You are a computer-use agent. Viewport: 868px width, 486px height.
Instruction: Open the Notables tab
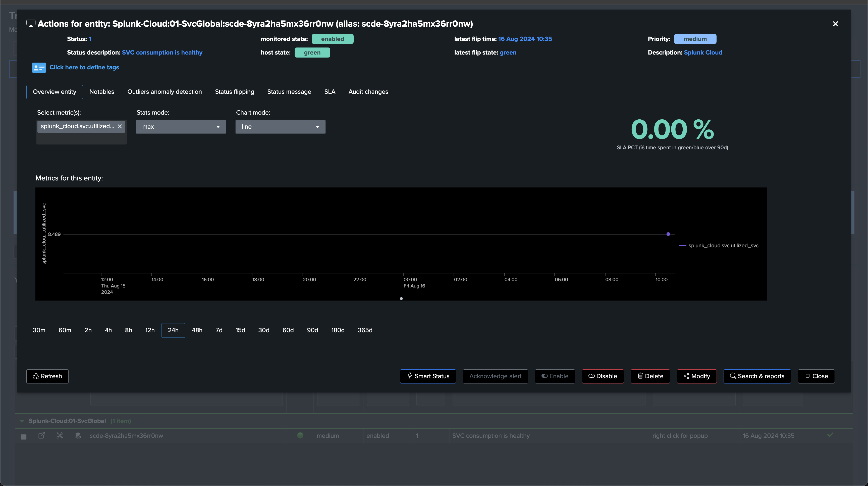(102, 92)
